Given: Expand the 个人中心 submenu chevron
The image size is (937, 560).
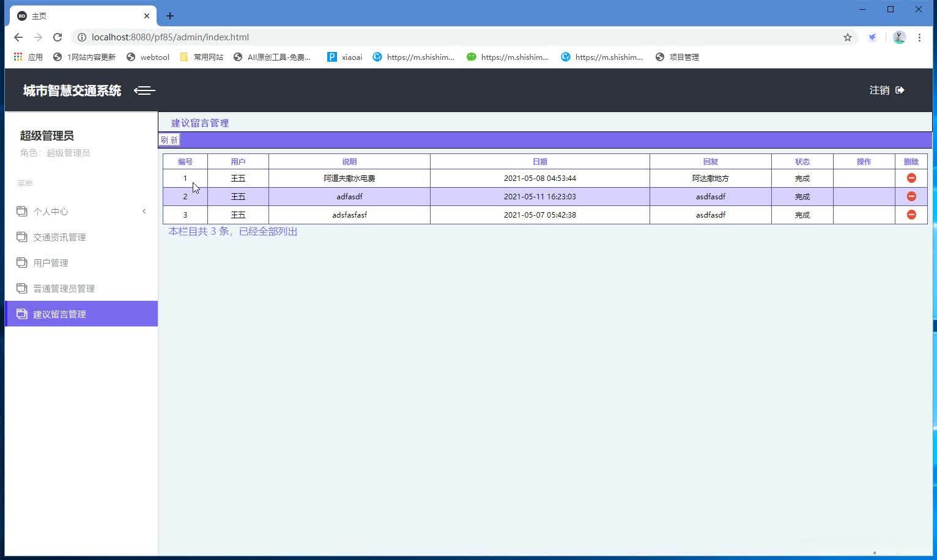Looking at the screenshot, I should (144, 212).
